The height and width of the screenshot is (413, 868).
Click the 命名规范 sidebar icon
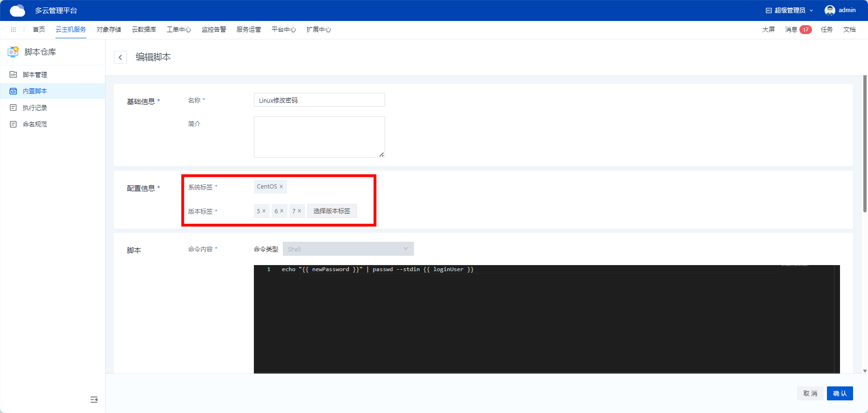point(14,124)
